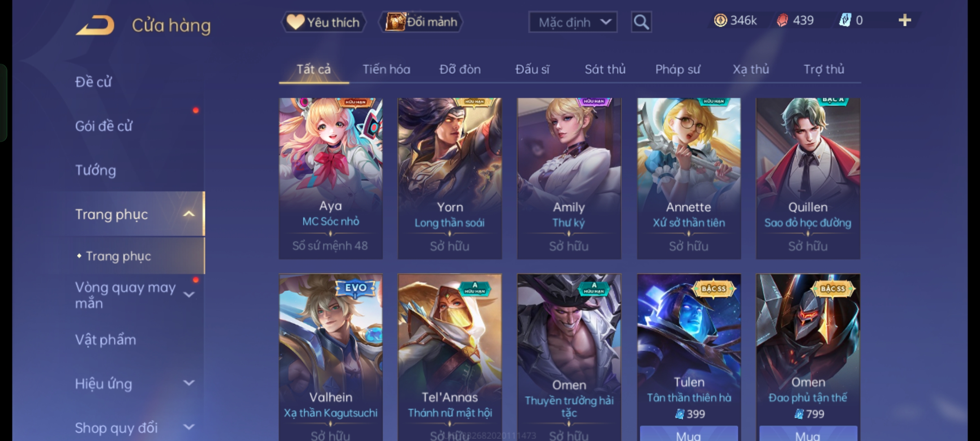This screenshot has height=441, width=980.
Task: Open Aya MC Sóc nhỏ skin card
Action: click(331, 178)
